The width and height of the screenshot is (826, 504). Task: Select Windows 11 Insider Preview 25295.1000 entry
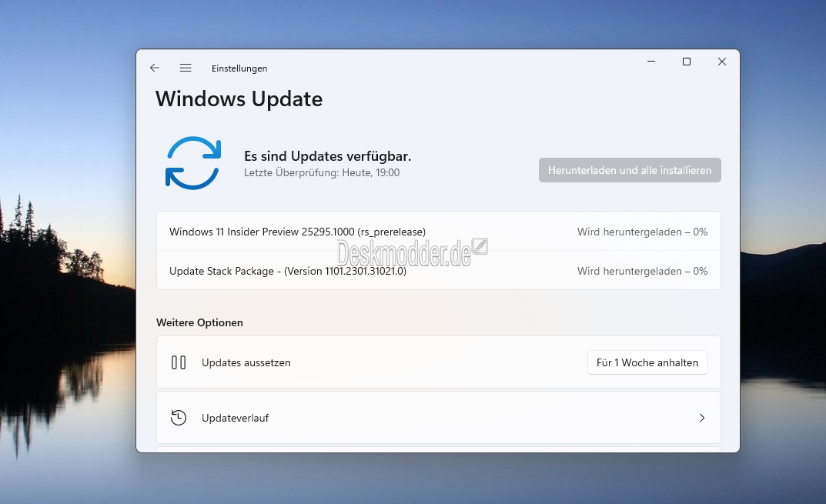(438, 232)
